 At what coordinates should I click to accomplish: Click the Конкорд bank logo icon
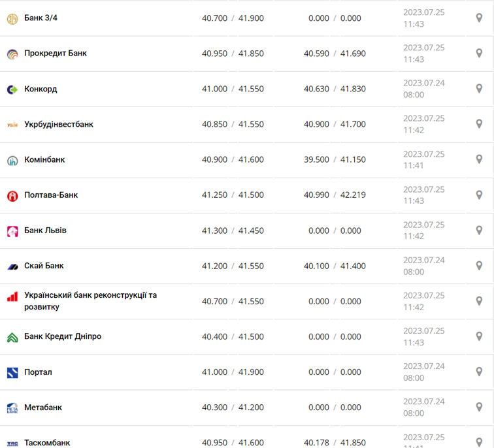[12, 89]
